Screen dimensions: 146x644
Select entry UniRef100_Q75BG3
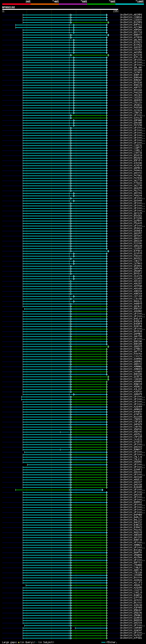point(131,349)
